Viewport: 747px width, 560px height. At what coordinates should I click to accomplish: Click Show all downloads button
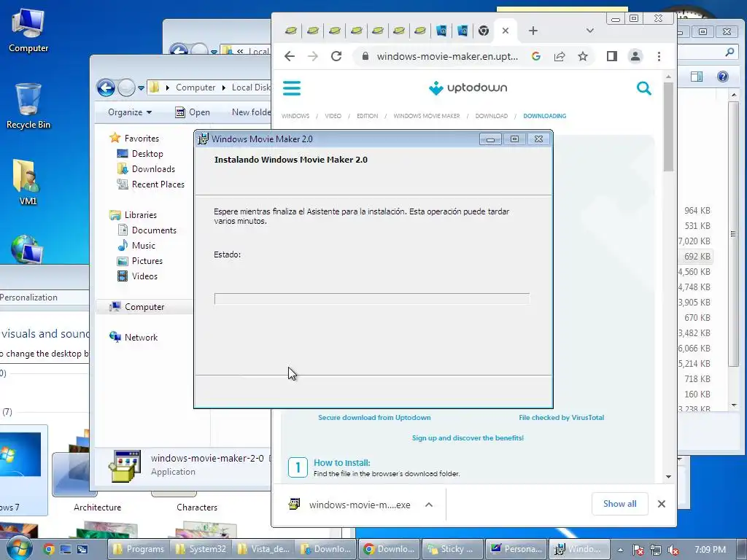click(x=620, y=504)
